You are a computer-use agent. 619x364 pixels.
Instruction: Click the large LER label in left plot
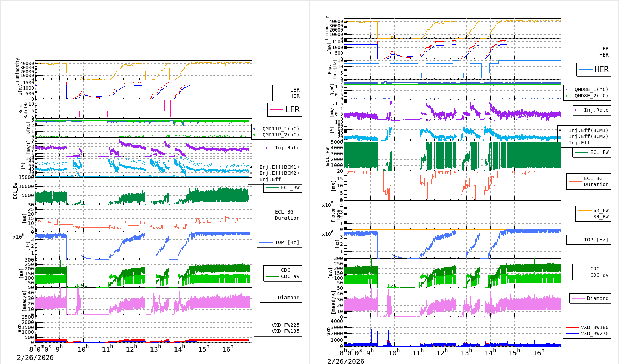[285, 110]
